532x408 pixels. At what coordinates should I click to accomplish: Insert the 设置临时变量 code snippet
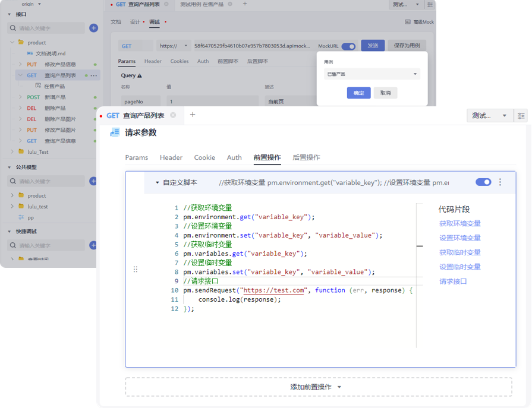(459, 267)
